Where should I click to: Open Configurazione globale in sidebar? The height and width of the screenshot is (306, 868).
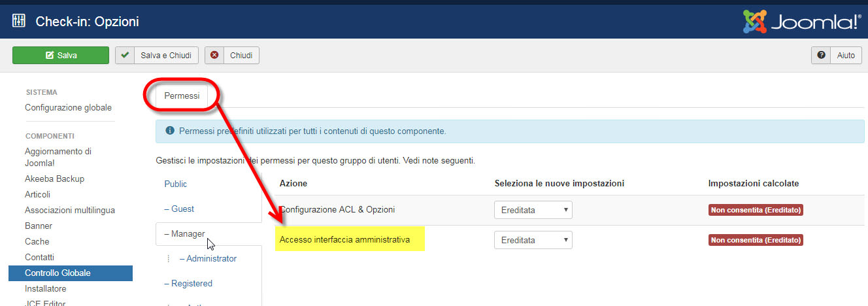click(68, 107)
